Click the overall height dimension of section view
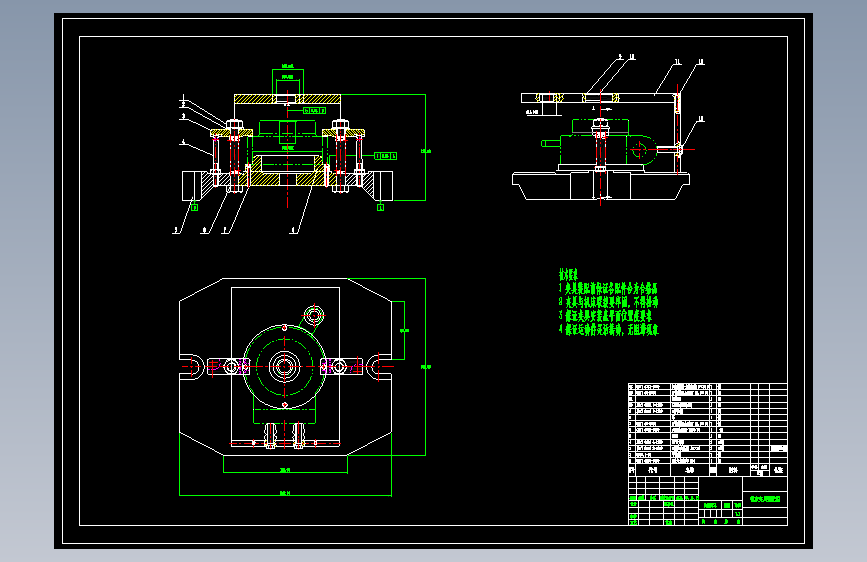867x562 pixels. [426, 150]
